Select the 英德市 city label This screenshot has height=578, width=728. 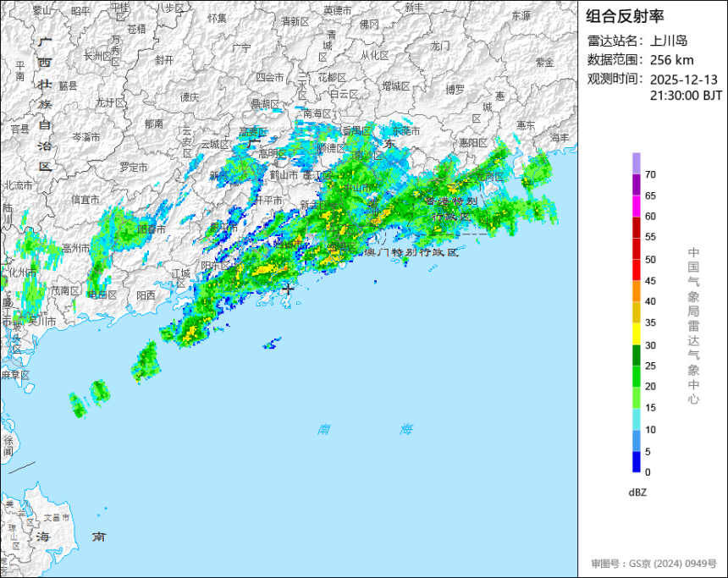[x=338, y=10]
